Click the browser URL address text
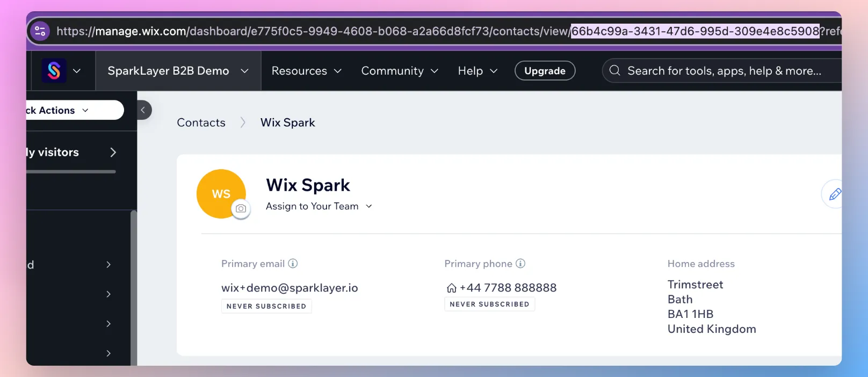This screenshot has width=868, height=377. click(449, 31)
